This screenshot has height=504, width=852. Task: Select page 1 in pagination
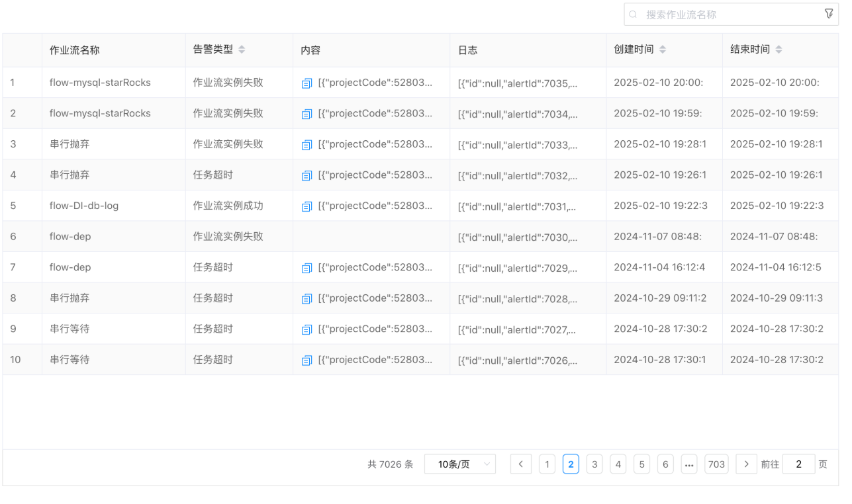click(546, 464)
